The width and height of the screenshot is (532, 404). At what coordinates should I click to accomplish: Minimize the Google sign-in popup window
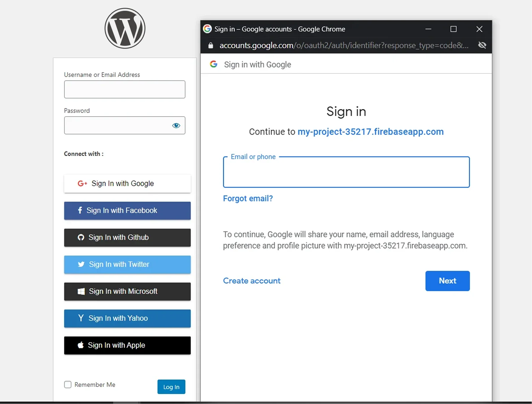coord(428,29)
